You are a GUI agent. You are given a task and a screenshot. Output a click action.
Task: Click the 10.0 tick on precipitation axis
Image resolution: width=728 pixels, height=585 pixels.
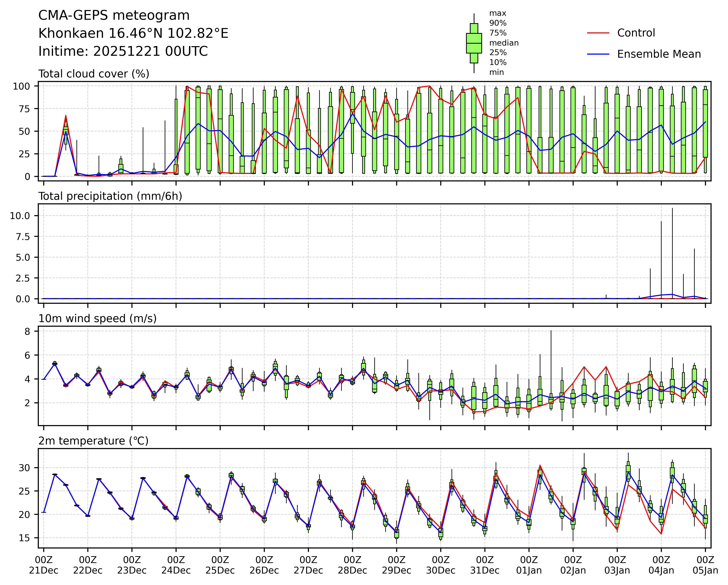[x=20, y=216]
